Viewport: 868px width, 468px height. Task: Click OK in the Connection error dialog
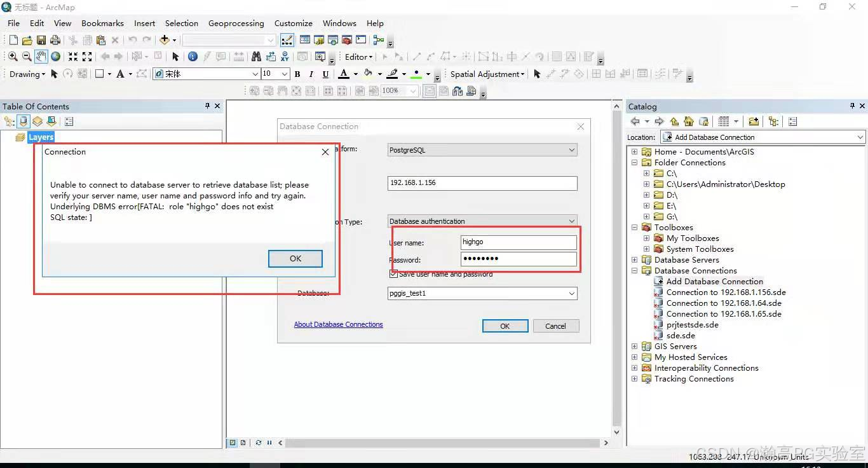295,259
